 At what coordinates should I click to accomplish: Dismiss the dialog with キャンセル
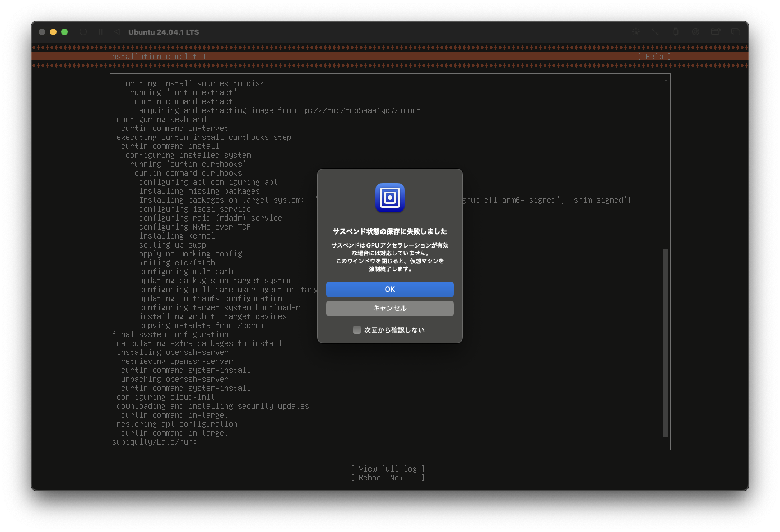click(x=389, y=308)
